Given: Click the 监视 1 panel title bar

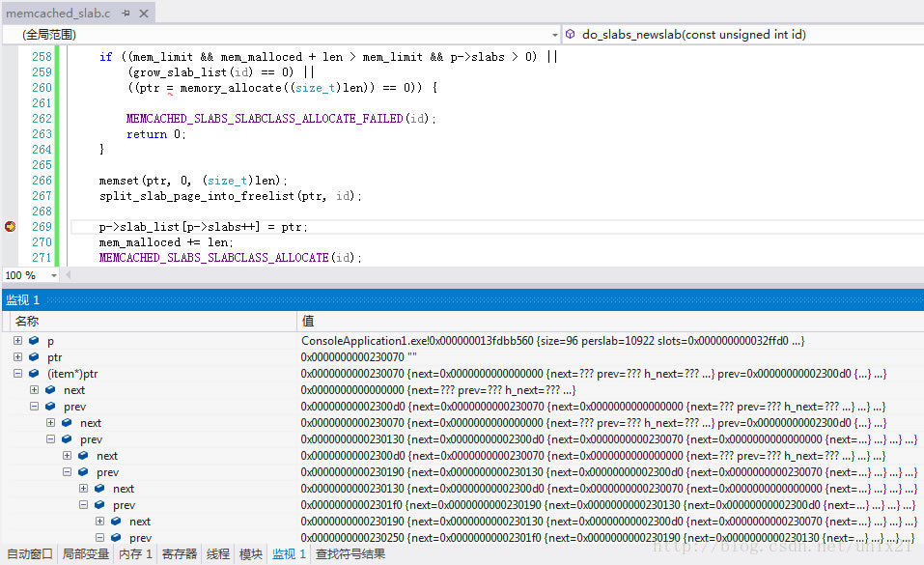Looking at the screenshot, I should click(462, 299).
